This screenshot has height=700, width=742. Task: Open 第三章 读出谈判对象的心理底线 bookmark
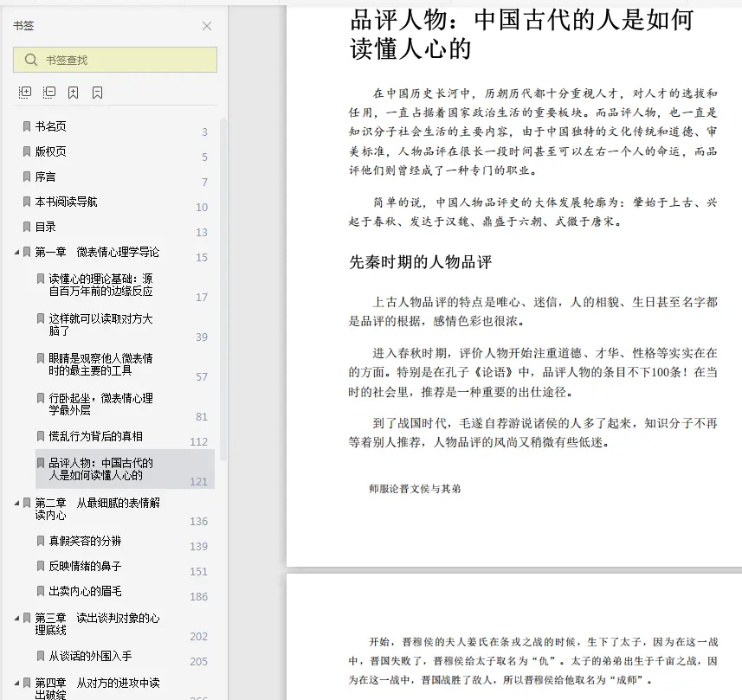click(98, 624)
